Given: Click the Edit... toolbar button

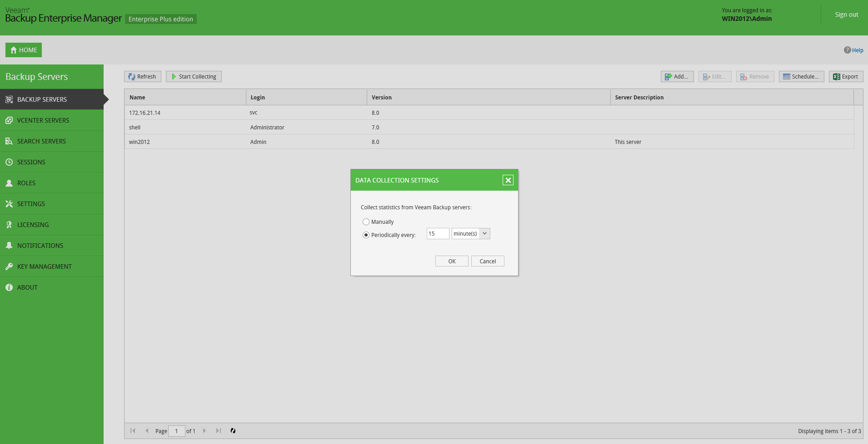Looking at the screenshot, I should click(x=715, y=77).
